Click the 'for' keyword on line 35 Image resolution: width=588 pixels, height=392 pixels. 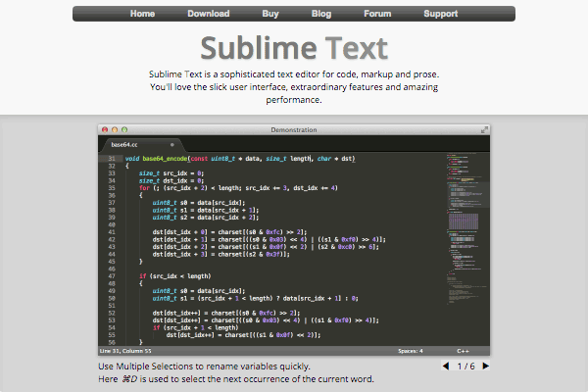pos(144,188)
